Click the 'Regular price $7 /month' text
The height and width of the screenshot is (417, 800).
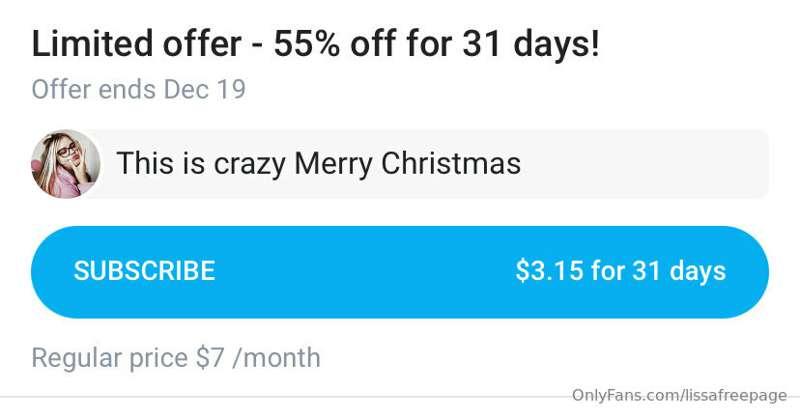pyautogui.click(x=176, y=357)
